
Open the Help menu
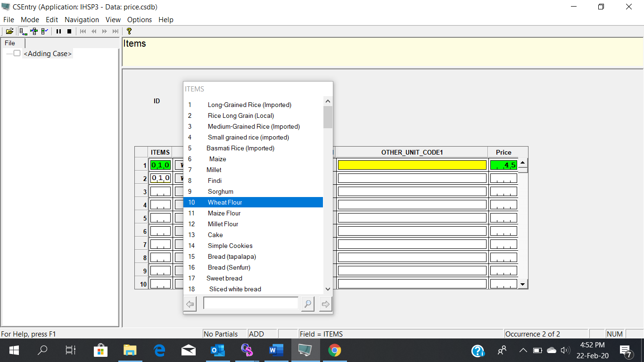point(166,19)
